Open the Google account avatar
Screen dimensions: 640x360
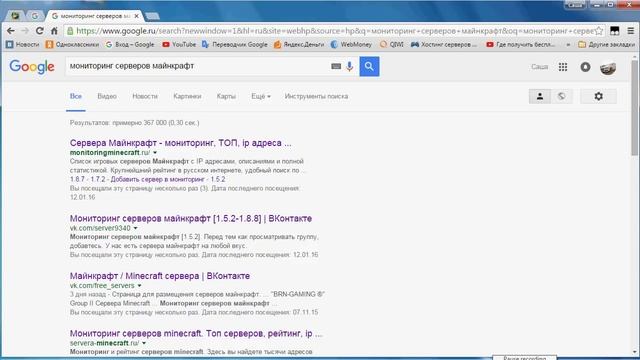(x=608, y=67)
